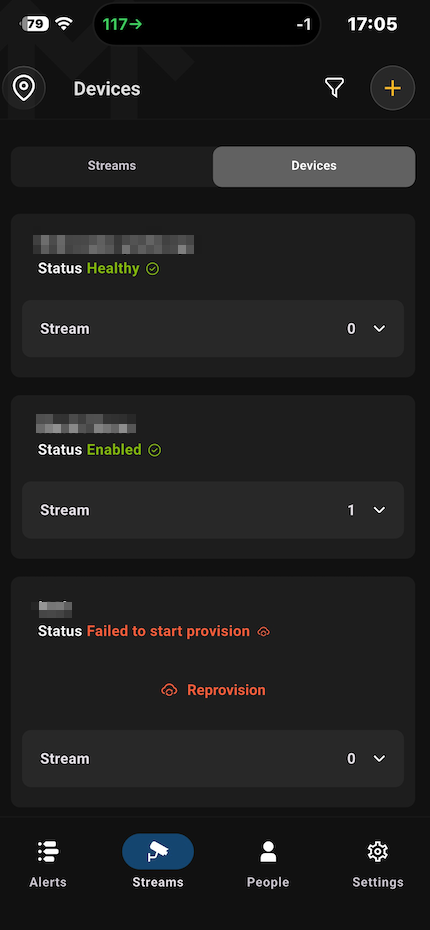Tap the Stream row showing count 1
The height and width of the screenshot is (930, 430).
[213, 510]
